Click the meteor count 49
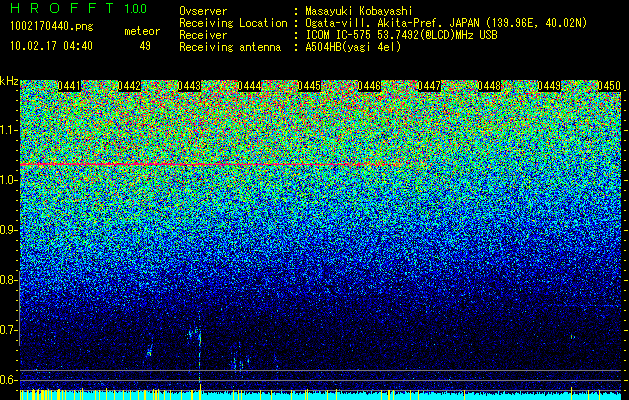Image resolution: width=629 pixels, height=400 pixels. click(x=145, y=46)
